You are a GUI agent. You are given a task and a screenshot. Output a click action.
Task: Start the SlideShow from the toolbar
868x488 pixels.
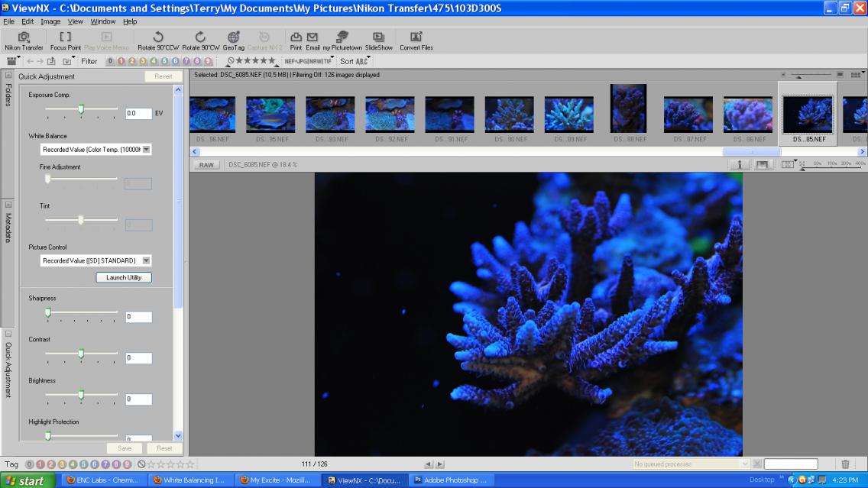point(379,41)
